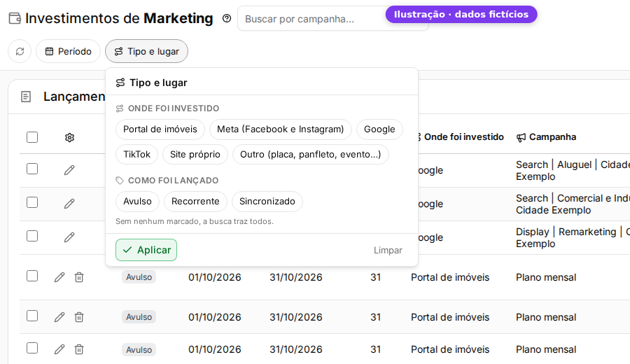This screenshot has height=364, width=630.
Task: Click the help icon beside Investimentos de Marketing
Action: click(227, 18)
